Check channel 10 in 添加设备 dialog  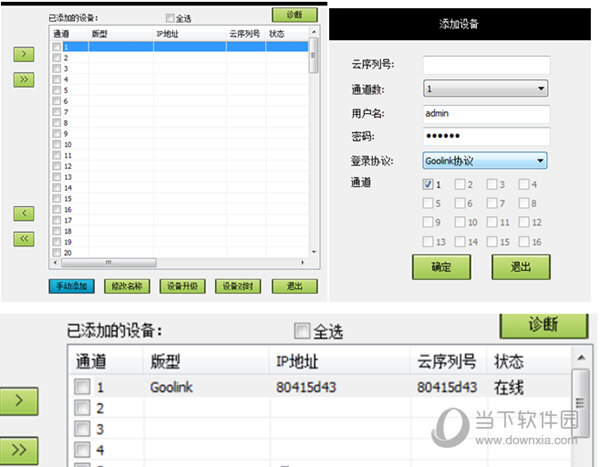[460, 222]
